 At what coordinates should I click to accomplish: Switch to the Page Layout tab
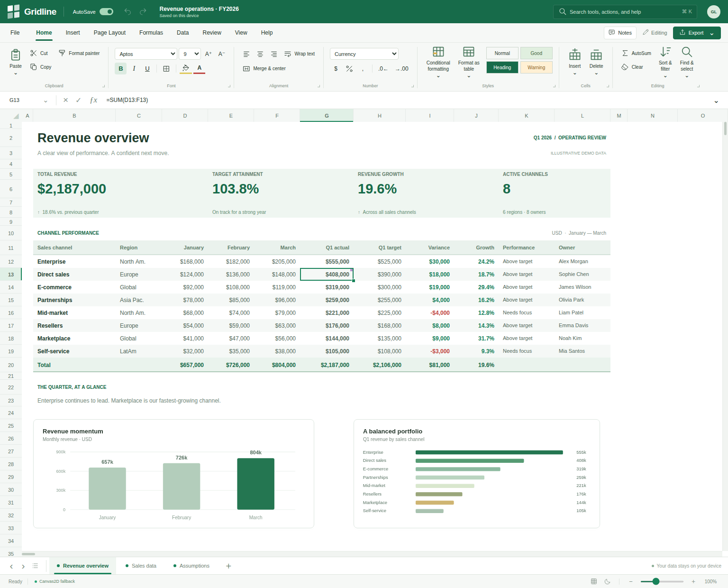click(109, 33)
